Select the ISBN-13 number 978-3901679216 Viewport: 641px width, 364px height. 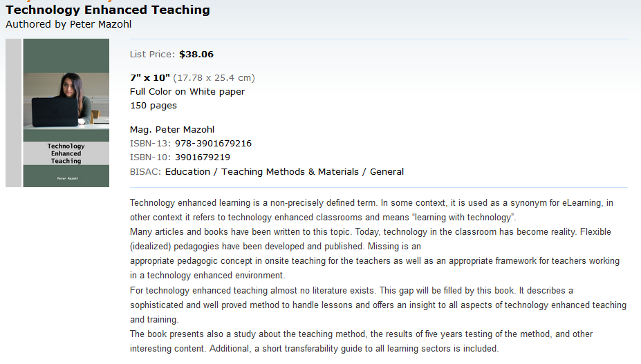(214, 144)
